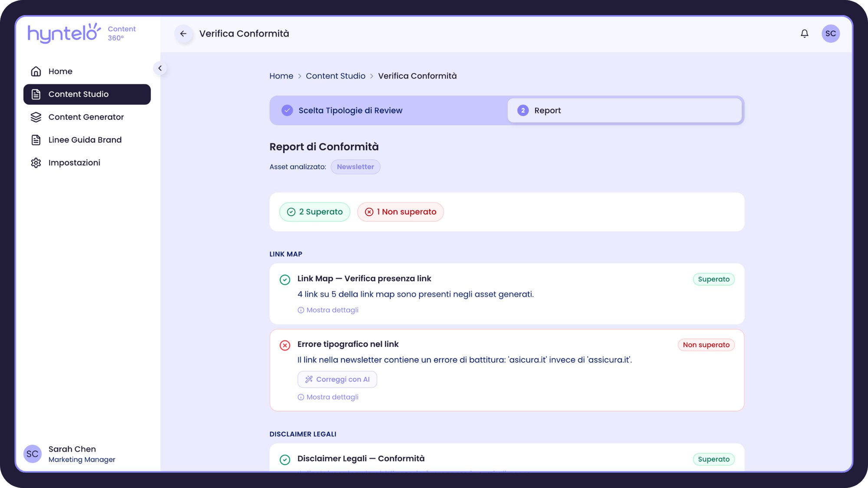Click the Newsletter asset tag

[355, 167]
